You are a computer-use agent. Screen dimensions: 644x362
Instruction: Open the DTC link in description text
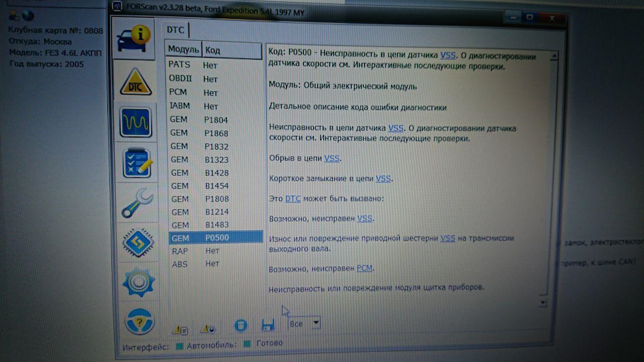[x=293, y=198]
